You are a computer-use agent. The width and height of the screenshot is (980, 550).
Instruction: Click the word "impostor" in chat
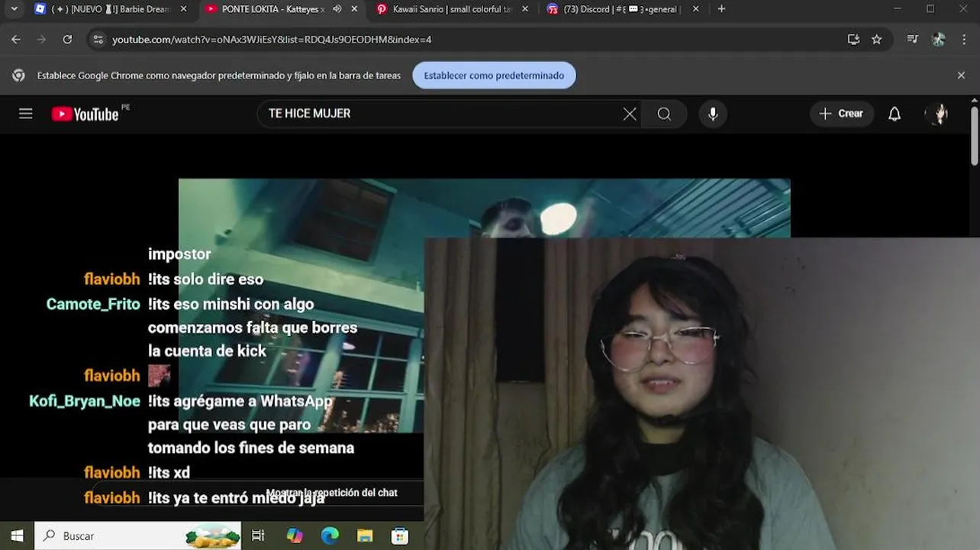179,254
